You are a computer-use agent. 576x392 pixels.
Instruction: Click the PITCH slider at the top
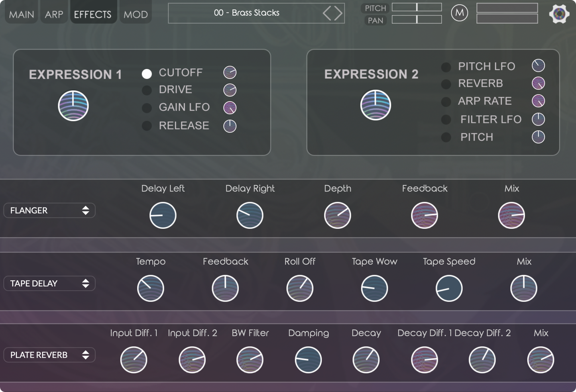coord(417,7)
